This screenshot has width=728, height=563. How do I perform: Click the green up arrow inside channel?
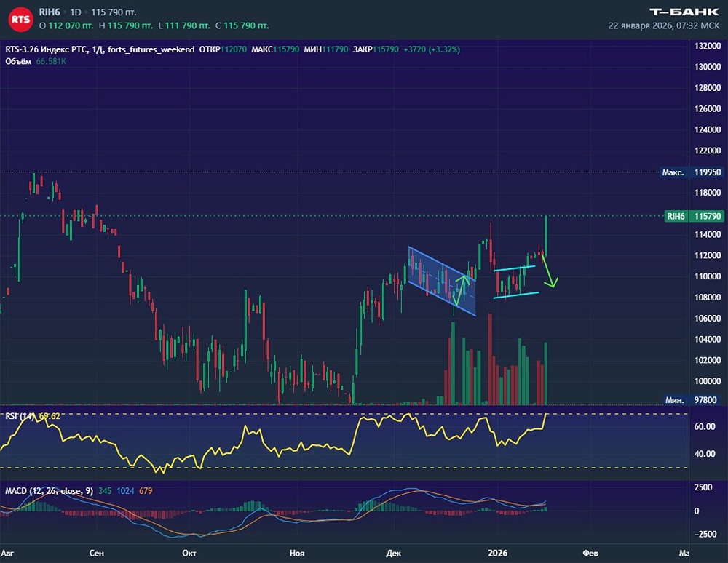[461, 291]
